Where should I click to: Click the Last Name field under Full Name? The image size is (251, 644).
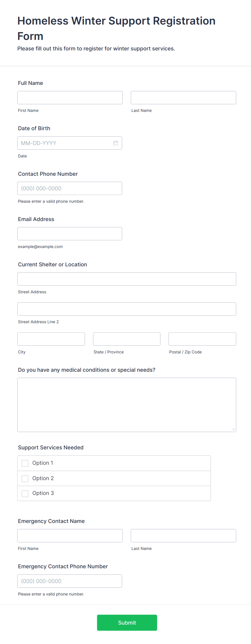183,98
